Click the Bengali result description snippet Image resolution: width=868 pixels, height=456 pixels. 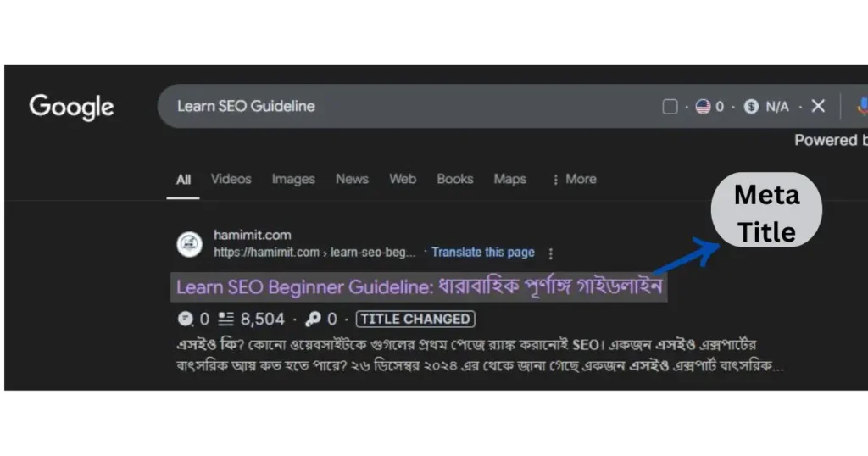[480, 355]
